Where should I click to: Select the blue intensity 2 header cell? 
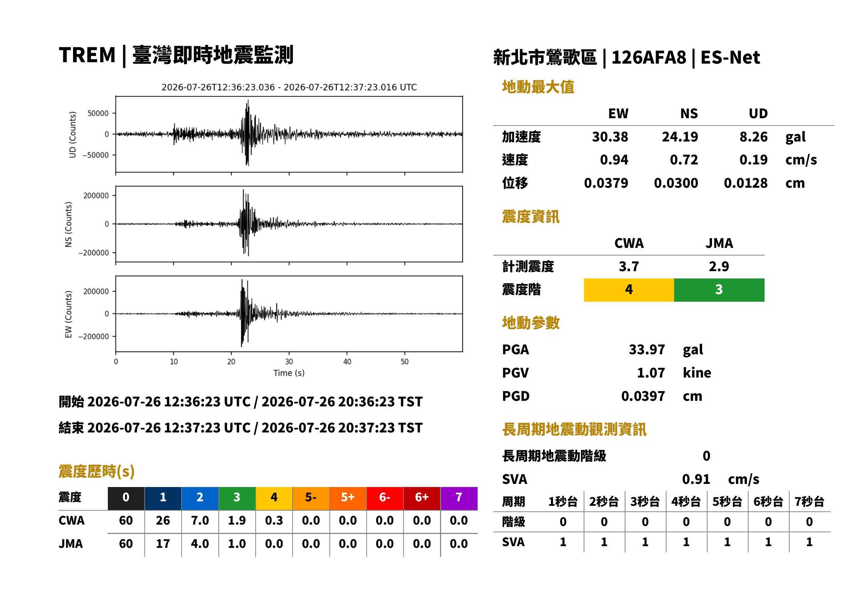200,498
